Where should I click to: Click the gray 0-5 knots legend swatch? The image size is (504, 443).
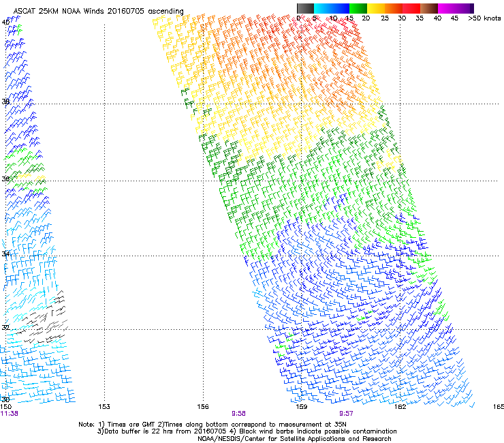(x=305, y=8)
